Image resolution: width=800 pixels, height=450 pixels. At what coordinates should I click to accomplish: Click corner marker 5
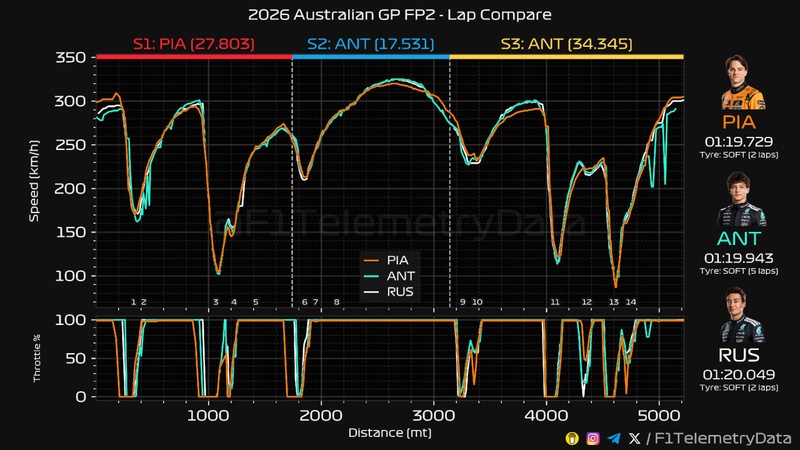pyautogui.click(x=256, y=302)
